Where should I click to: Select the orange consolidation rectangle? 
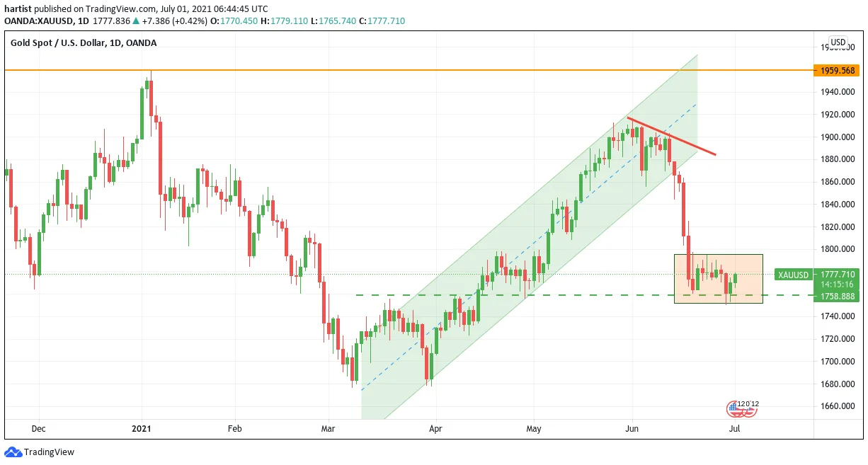718,279
